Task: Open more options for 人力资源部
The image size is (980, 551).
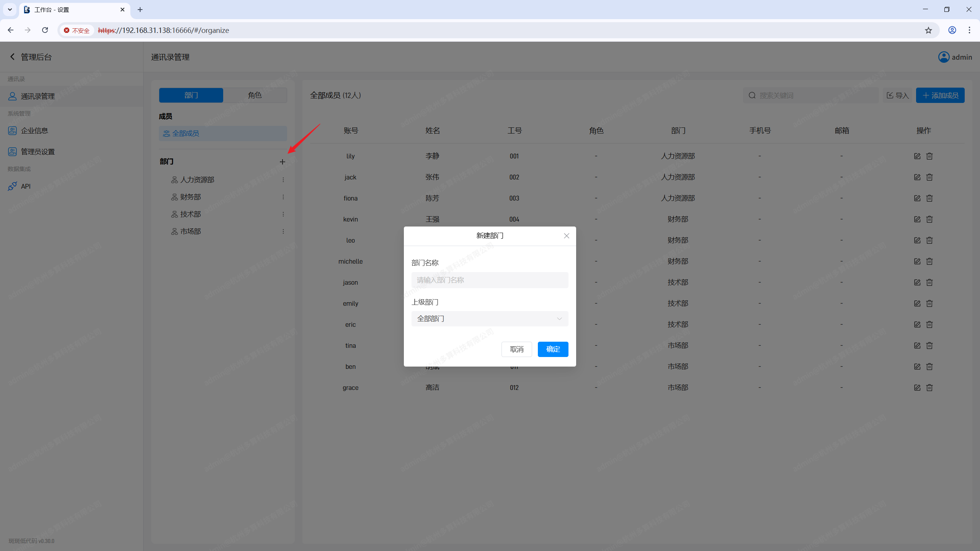Action: click(283, 180)
